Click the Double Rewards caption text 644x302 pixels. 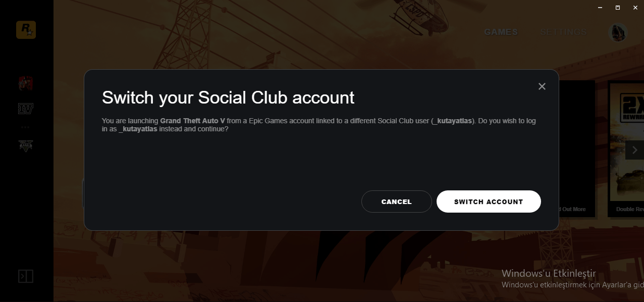(630, 209)
